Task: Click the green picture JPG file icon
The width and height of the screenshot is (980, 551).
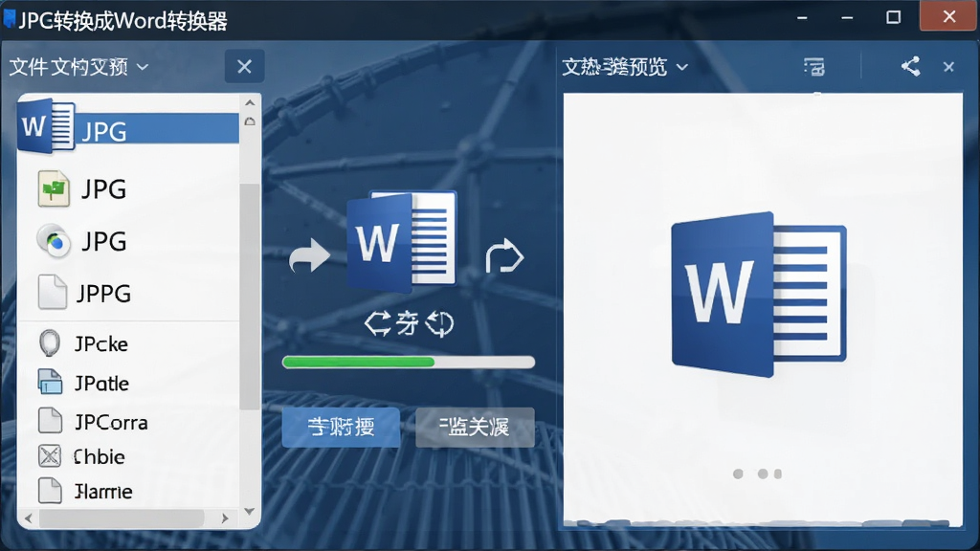Action: pos(54,188)
